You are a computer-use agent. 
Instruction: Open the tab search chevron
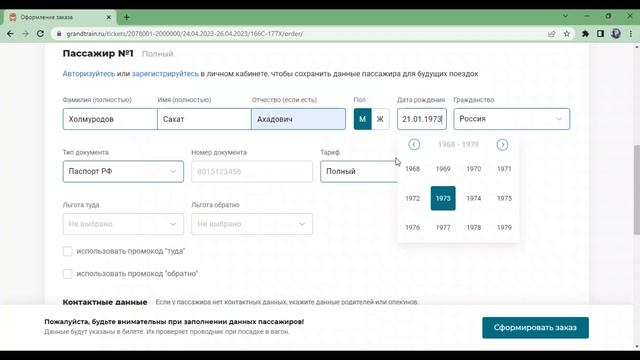(x=565, y=16)
